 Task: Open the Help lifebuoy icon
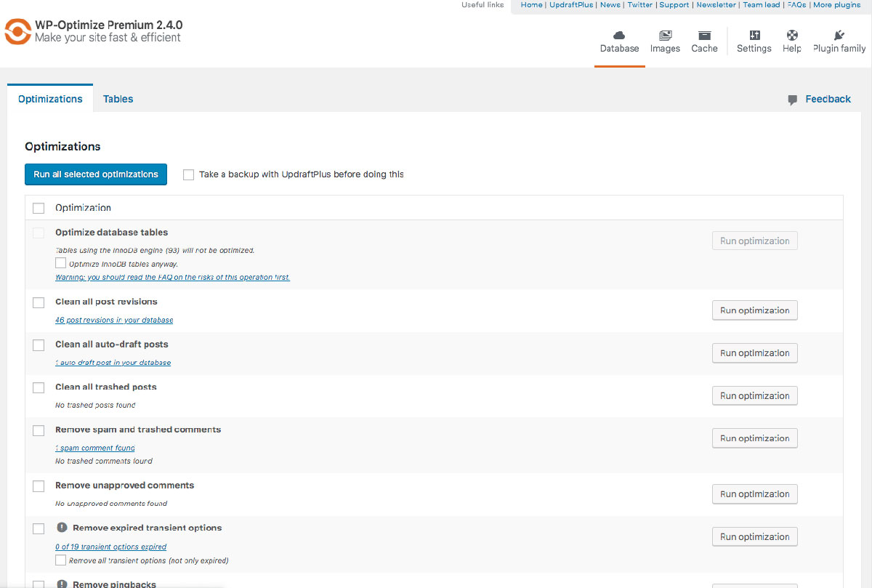coord(792,35)
